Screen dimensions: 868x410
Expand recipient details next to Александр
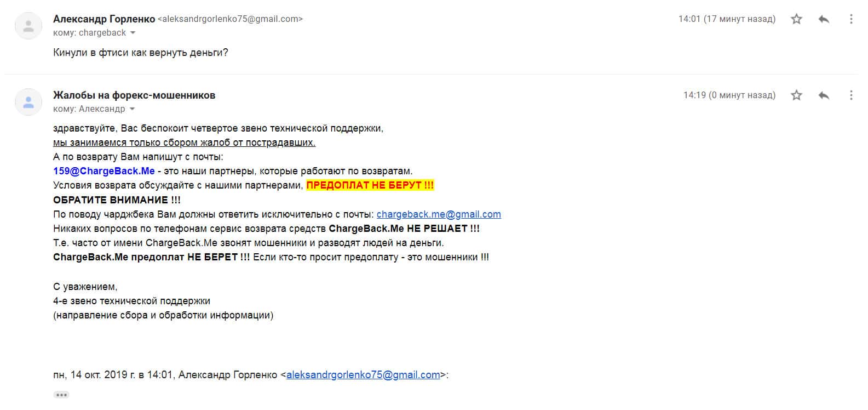[x=131, y=109]
